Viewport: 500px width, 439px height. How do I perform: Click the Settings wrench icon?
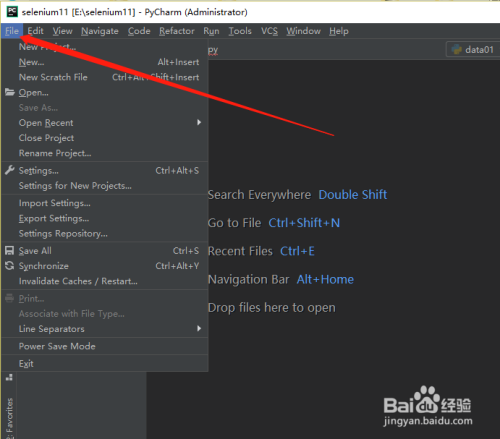click(10, 170)
